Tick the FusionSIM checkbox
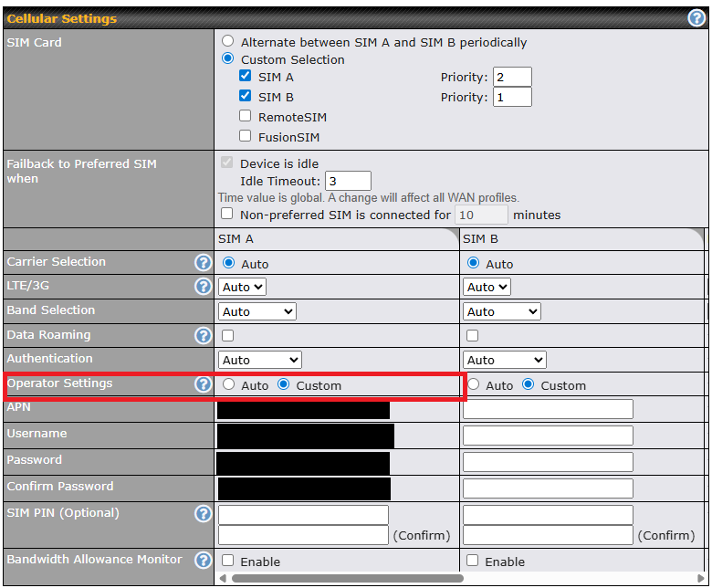Screen dimensions: 712x588 click(x=246, y=136)
